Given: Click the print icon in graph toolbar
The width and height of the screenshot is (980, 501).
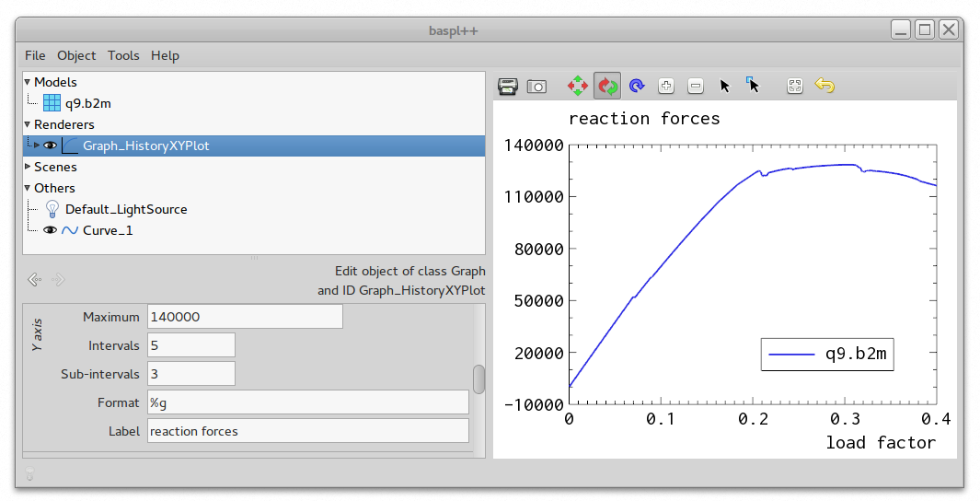Looking at the screenshot, I should [508, 87].
